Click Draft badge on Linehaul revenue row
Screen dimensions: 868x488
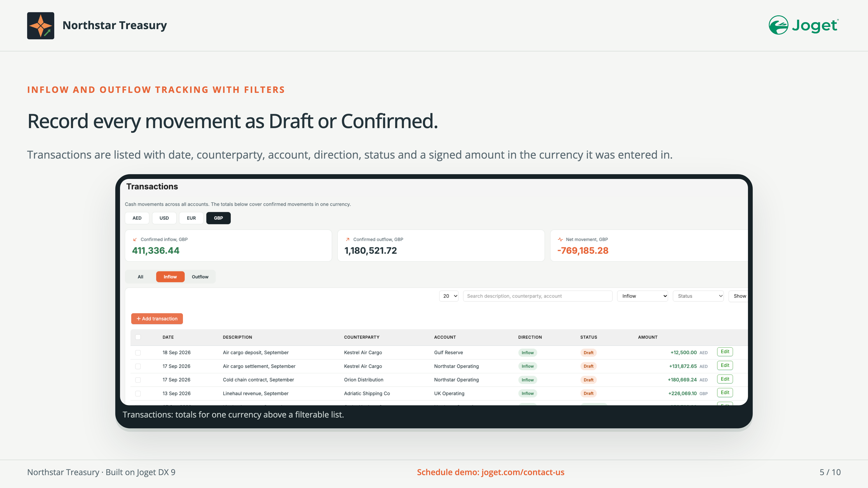[588, 393]
